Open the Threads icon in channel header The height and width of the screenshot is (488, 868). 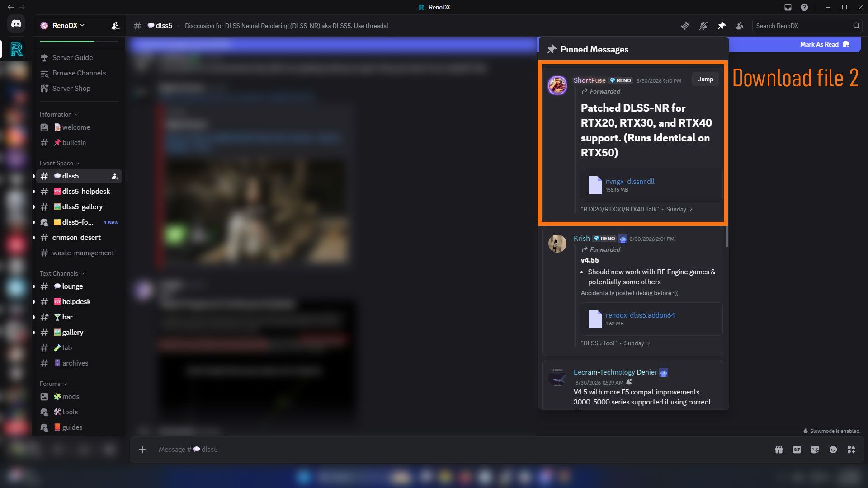click(685, 26)
